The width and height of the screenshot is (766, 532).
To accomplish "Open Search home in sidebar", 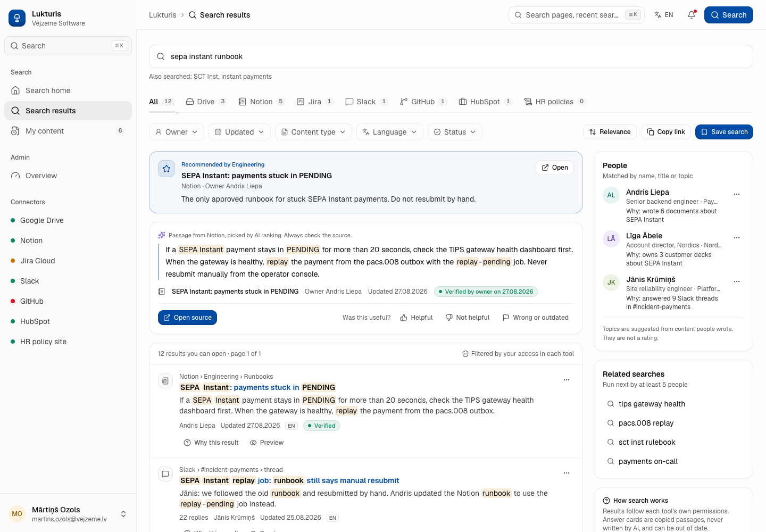I will pos(68,90).
